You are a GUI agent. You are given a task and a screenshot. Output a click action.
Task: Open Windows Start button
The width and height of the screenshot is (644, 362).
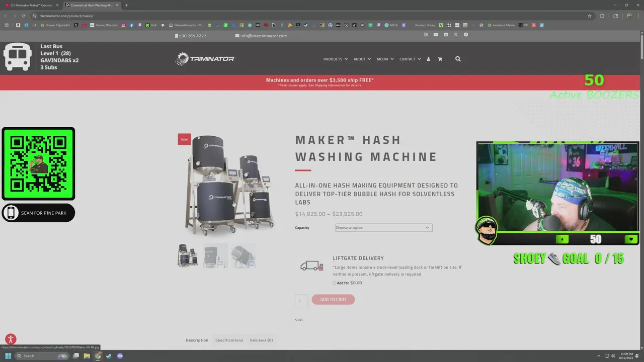pyautogui.click(x=8, y=356)
